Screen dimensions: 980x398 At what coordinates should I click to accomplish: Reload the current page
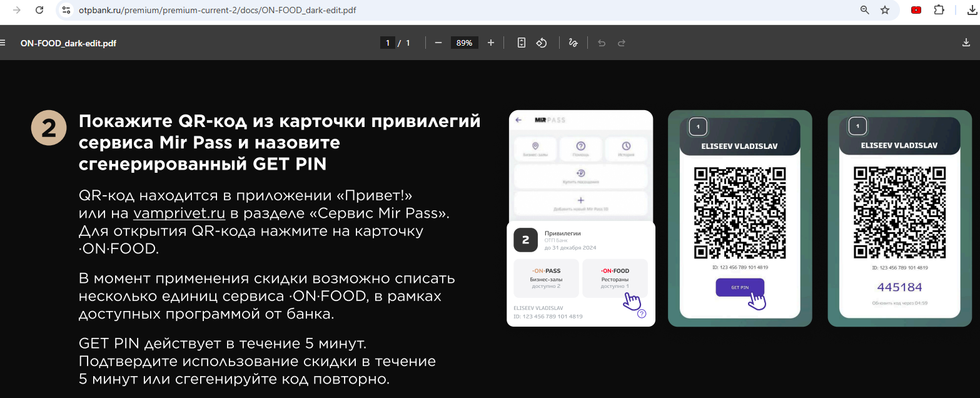tap(39, 10)
